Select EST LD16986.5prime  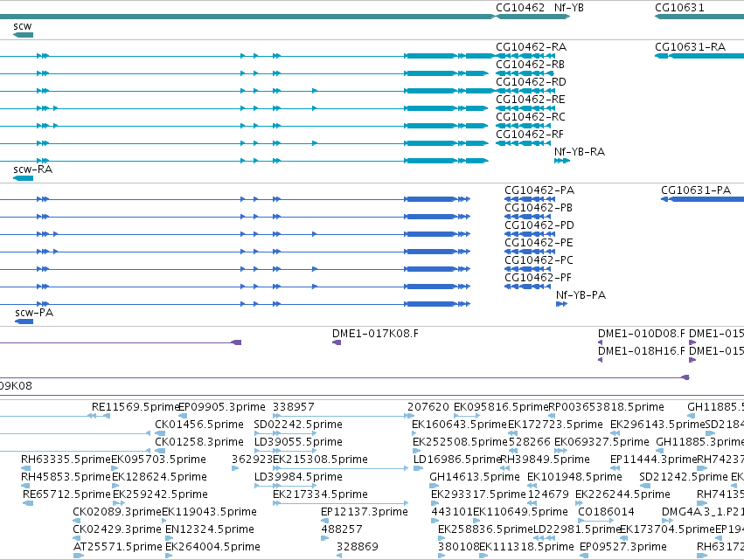click(457, 460)
